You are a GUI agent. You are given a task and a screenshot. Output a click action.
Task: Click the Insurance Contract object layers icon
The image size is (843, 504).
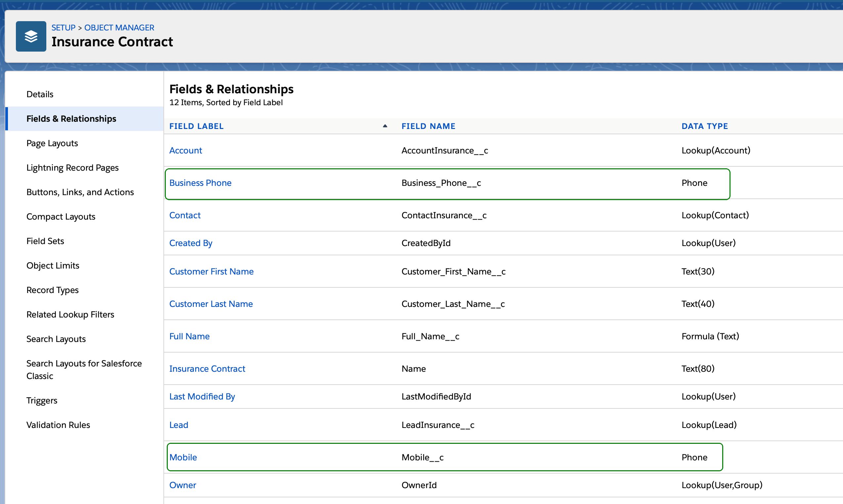click(x=31, y=36)
